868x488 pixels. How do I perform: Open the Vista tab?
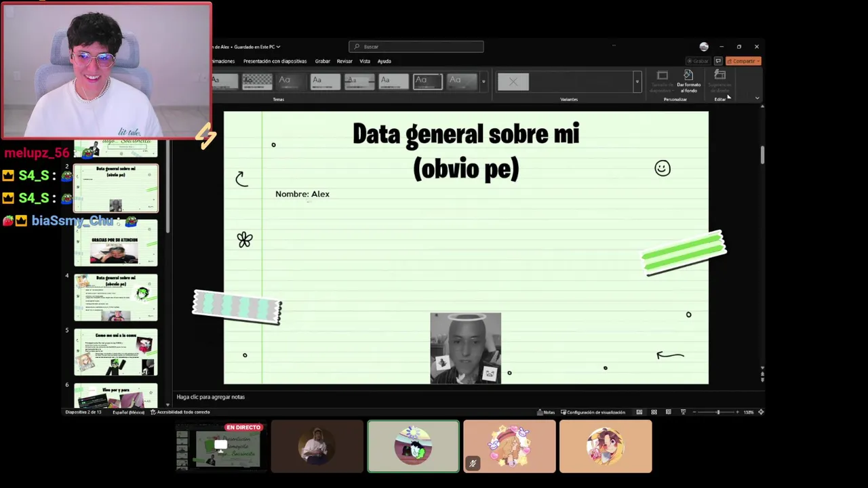tap(365, 61)
